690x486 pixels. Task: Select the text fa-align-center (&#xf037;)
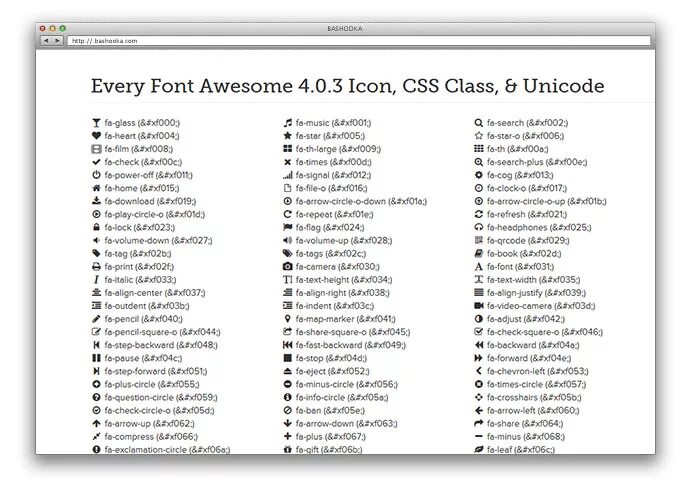click(154, 293)
